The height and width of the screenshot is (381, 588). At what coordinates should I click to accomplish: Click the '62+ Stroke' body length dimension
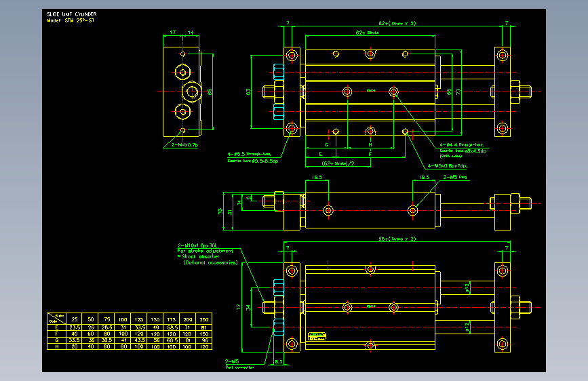367,33
